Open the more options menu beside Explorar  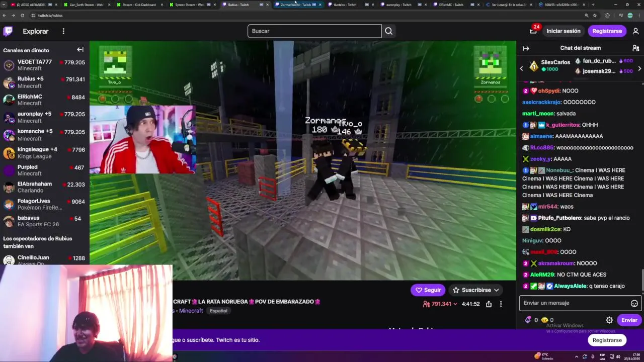[x=63, y=31]
